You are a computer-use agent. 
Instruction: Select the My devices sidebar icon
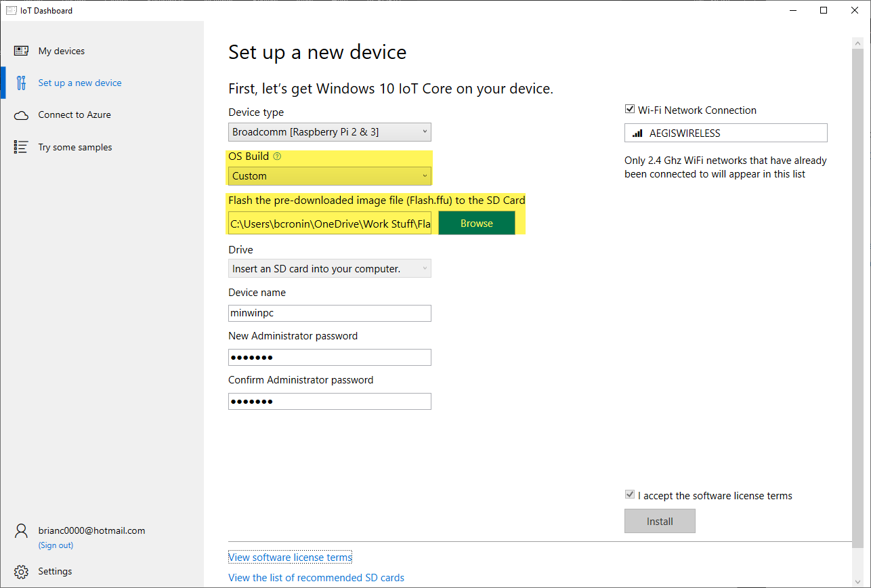pos(21,50)
